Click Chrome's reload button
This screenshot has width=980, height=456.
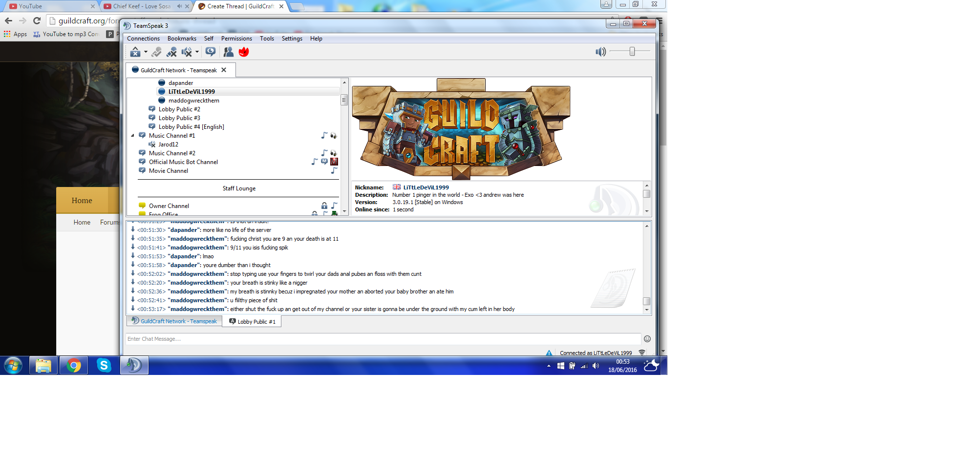pyautogui.click(x=37, y=21)
